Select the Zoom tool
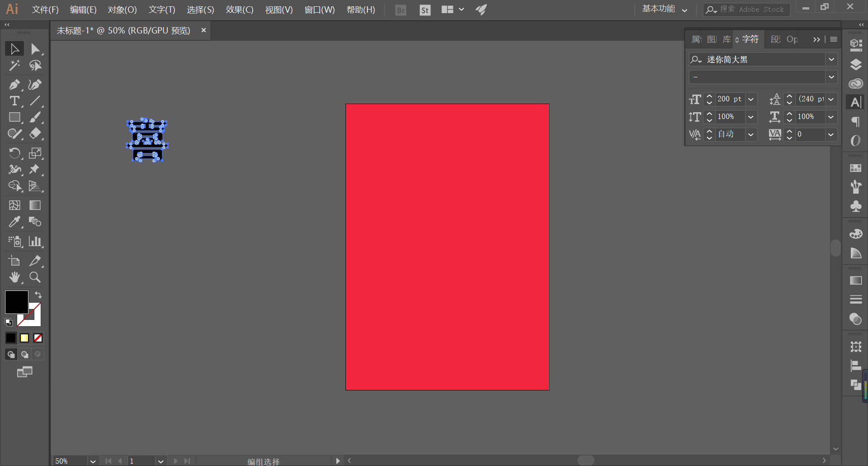This screenshot has width=868, height=466. pos(35,277)
